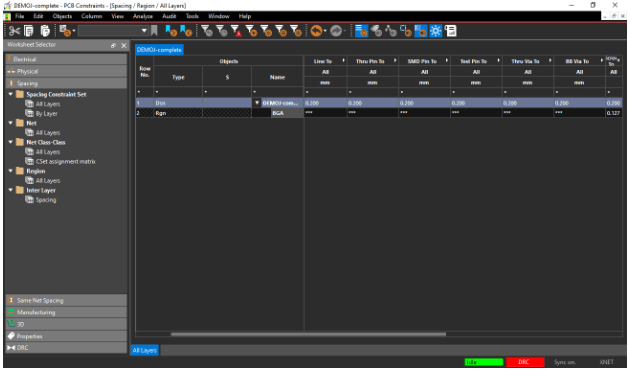Select Spacing under Inter Layer
The image size is (628, 370).
click(45, 200)
